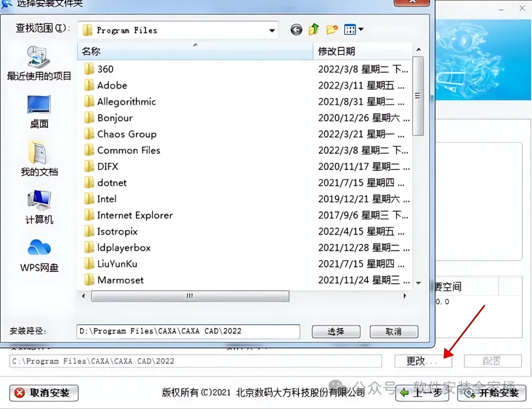Click the 选择 button
532x409 pixels.
pos(336,331)
